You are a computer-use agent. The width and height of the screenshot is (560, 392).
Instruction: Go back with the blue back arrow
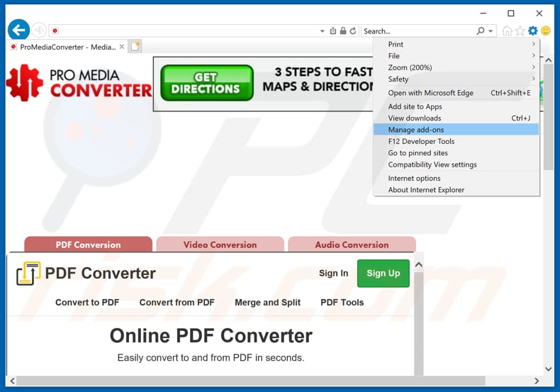18,30
